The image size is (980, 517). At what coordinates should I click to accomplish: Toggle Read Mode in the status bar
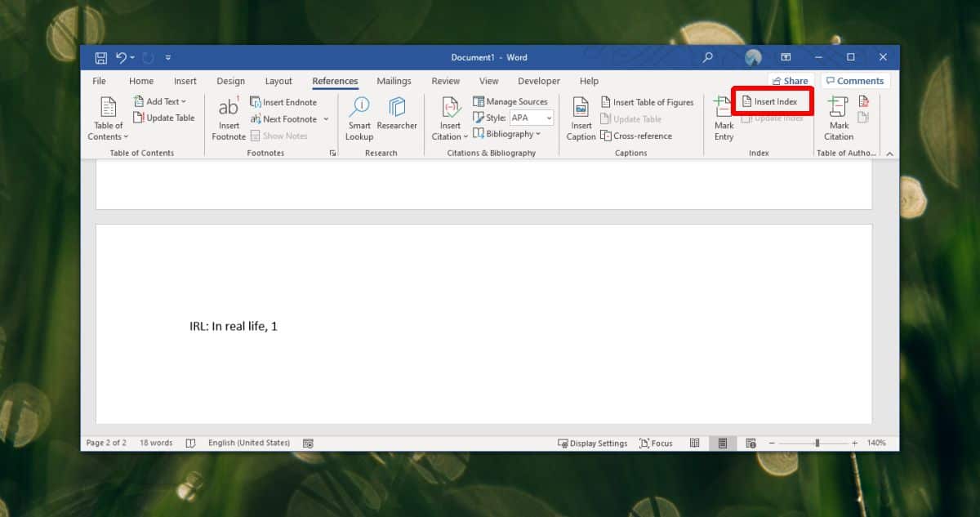pyautogui.click(x=695, y=443)
